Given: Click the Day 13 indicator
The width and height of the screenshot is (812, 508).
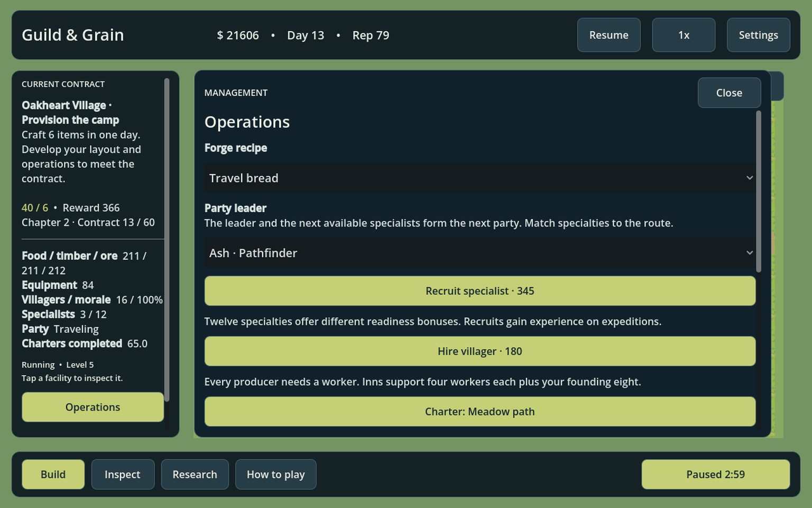Looking at the screenshot, I should tap(306, 35).
